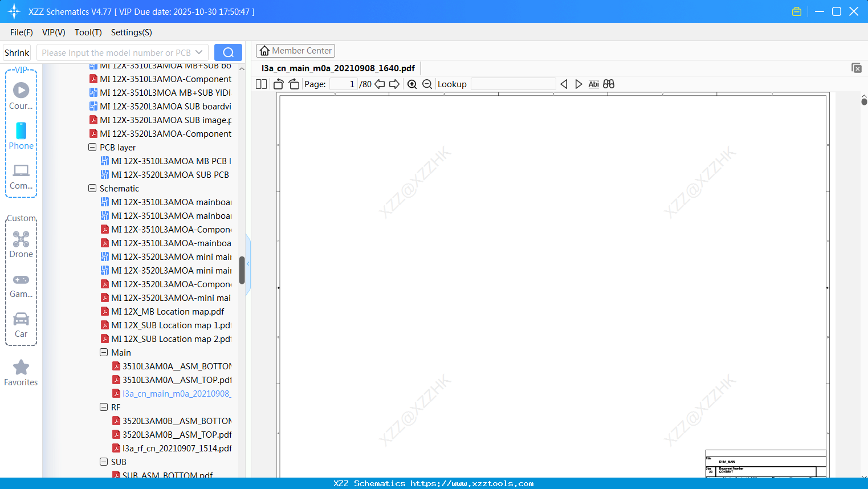Screen dimensions: 868x489
Task: Open the Tool menu
Action: [x=88, y=32]
